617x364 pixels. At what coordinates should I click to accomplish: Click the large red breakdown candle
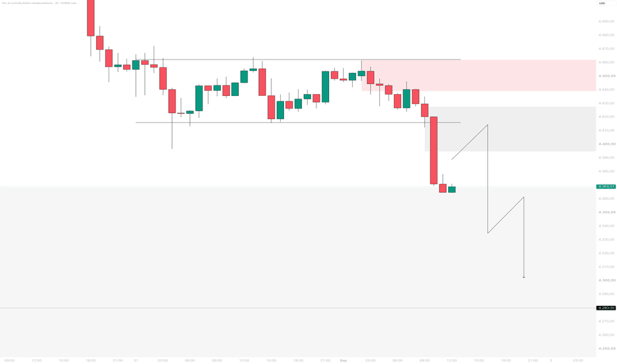click(x=434, y=150)
